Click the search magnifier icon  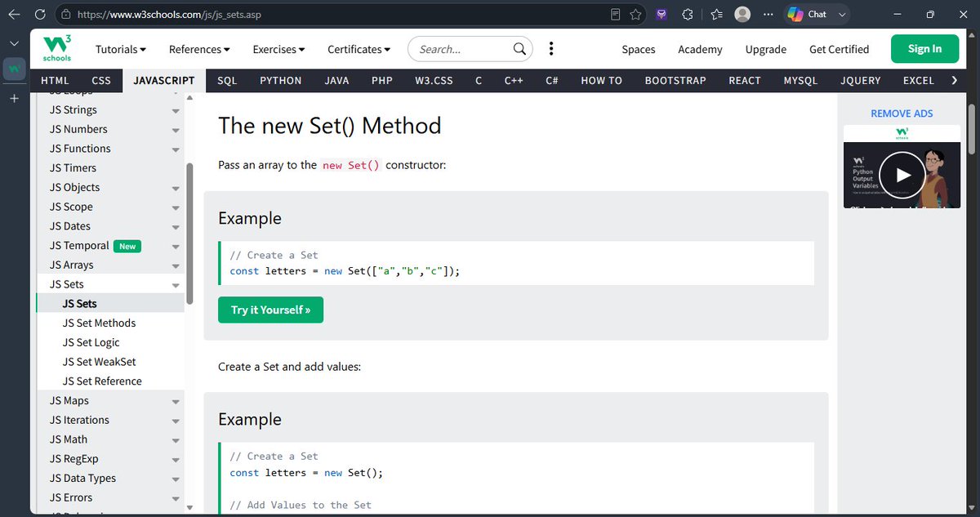519,49
